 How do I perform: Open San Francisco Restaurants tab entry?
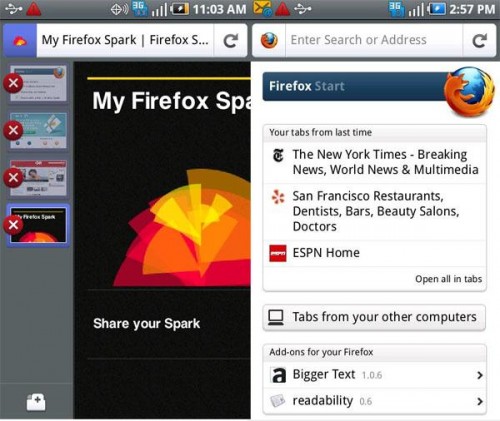pyautogui.click(x=374, y=211)
